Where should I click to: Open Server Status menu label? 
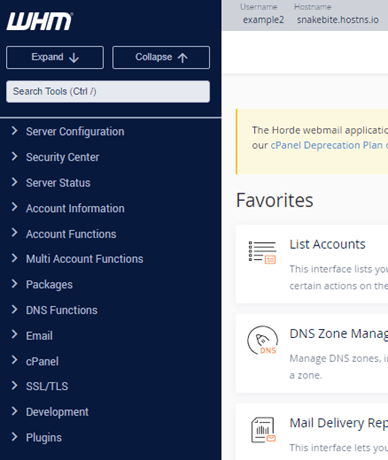(58, 183)
